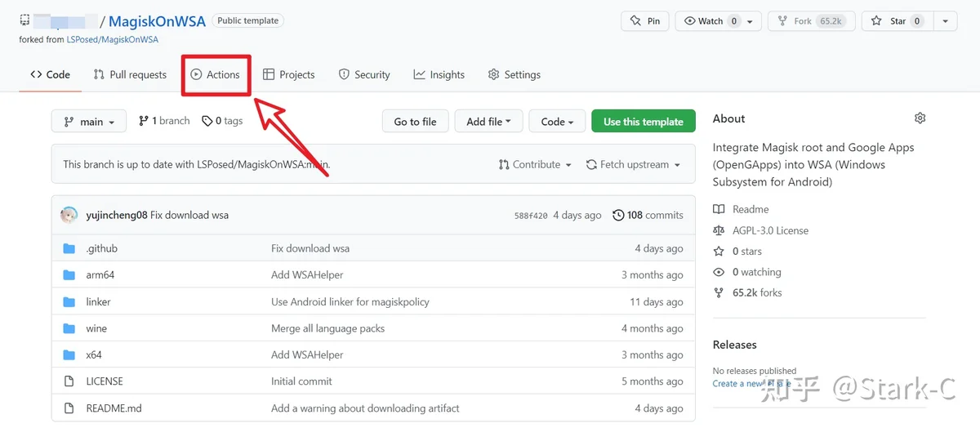This screenshot has height=428, width=980.
Task: Open the main branch selector dropdown
Action: (89, 121)
